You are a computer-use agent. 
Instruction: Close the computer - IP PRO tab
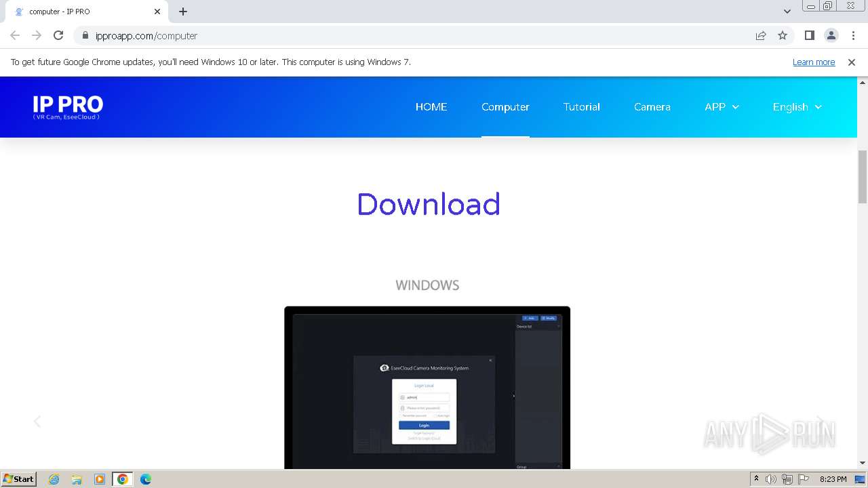click(x=157, y=12)
